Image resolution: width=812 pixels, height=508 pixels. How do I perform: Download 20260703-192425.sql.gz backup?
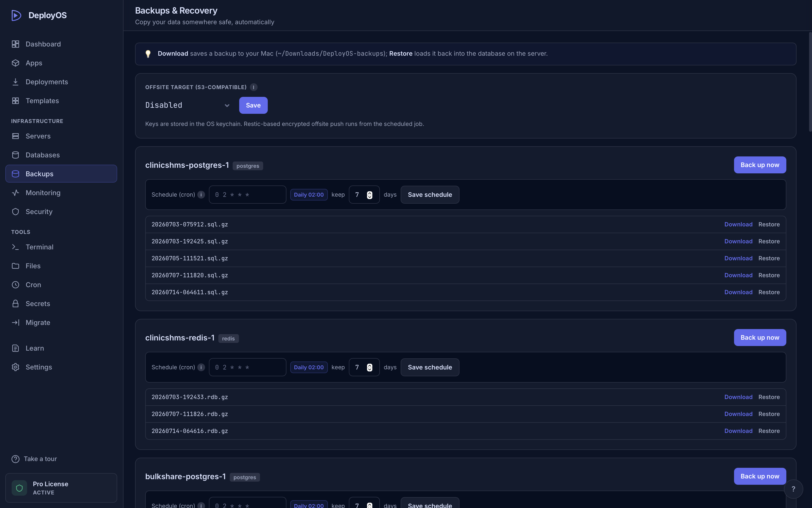tap(738, 241)
